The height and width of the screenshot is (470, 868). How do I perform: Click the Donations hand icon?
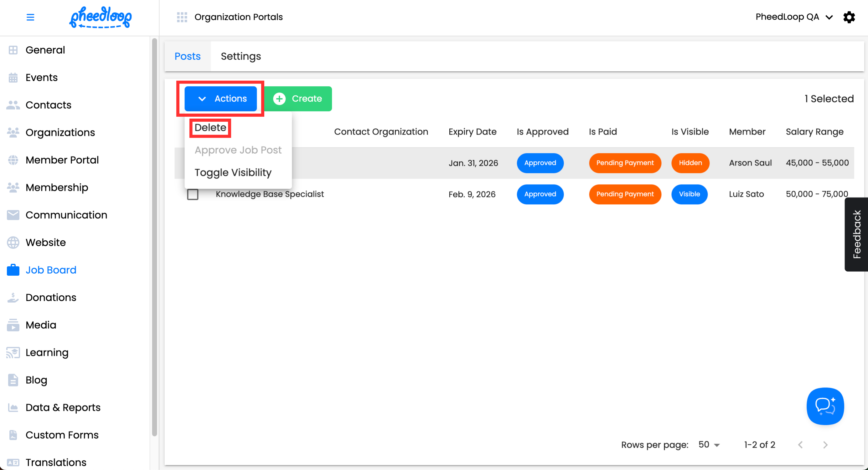13,298
